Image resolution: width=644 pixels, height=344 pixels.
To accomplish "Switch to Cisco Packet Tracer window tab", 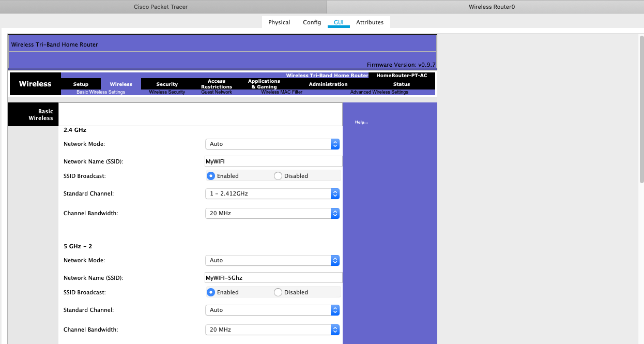I will pos(161,7).
